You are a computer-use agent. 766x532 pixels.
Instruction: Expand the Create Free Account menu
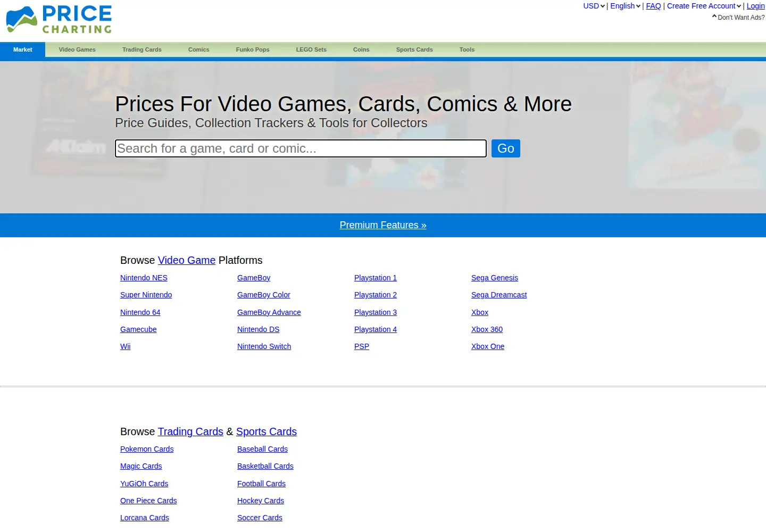coord(704,6)
